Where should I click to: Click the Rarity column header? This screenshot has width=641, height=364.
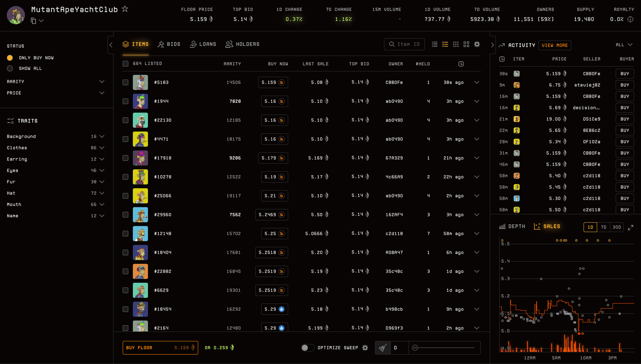tap(232, 64)
